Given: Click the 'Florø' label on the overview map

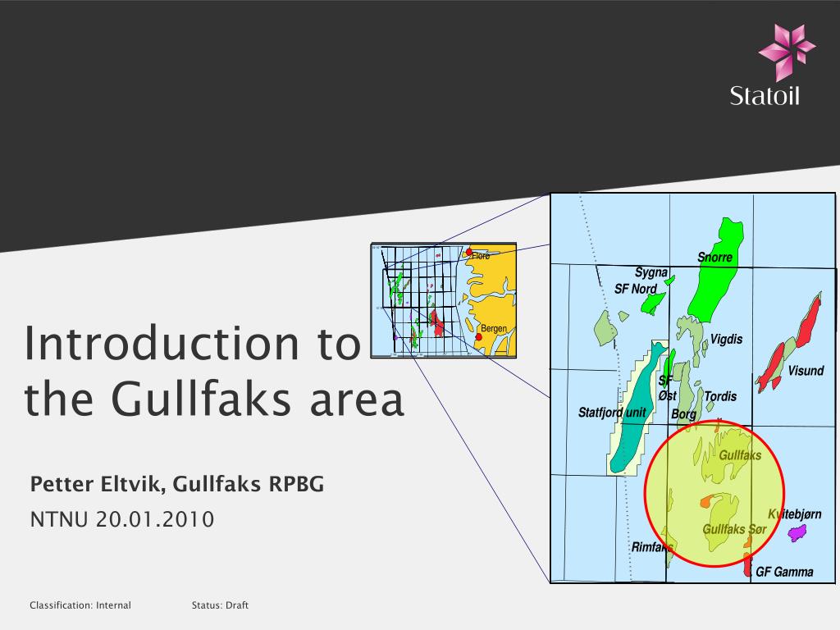Looking at the screenshot, I should point(481,256).
